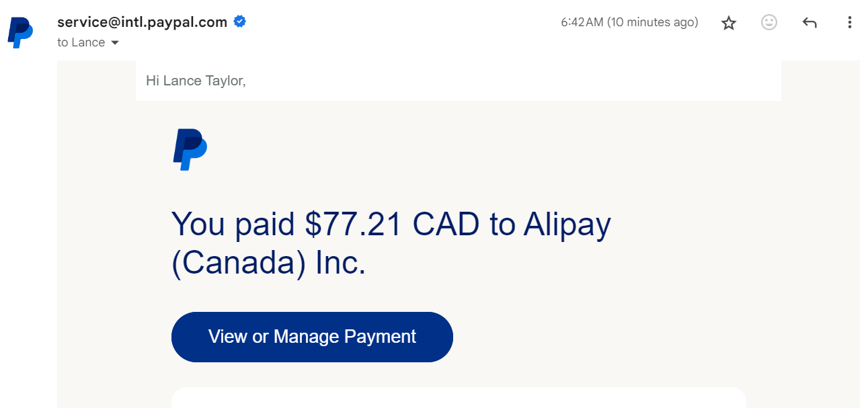Add an emoji reaction to the message
The image size is (868, 408).
click(769, 23)
